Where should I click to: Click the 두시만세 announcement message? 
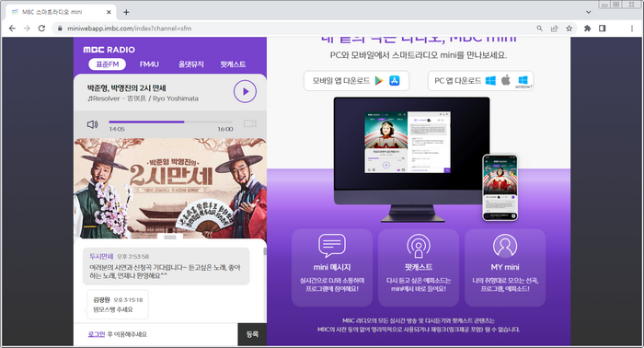pos(166,266)
